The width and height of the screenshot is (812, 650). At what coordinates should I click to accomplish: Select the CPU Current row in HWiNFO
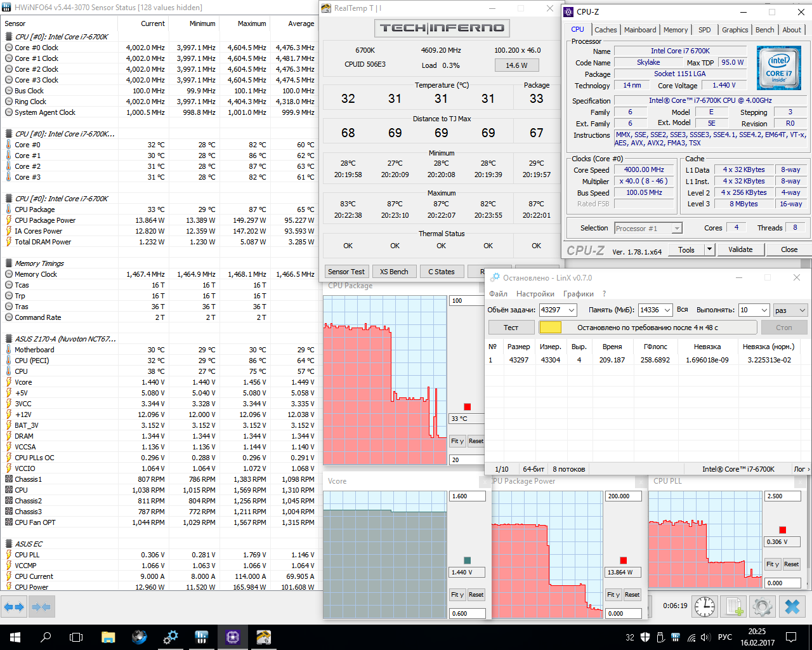click(x=160, y=576)
